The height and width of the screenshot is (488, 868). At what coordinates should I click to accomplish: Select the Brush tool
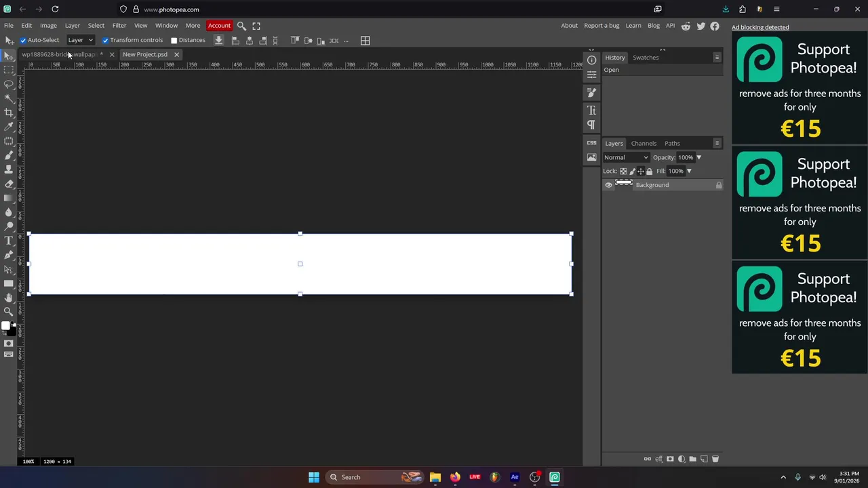pos(9,155)
